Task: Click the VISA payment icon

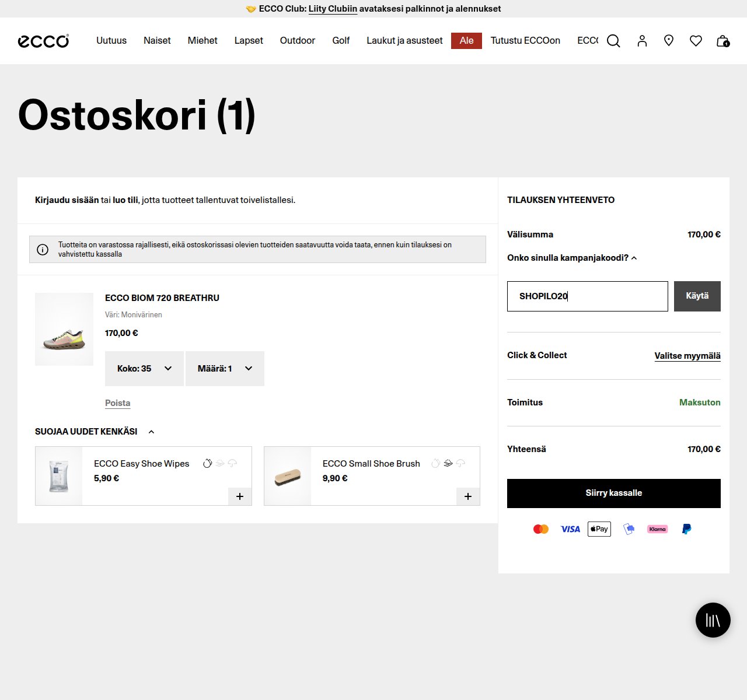Action: point(570,529)
